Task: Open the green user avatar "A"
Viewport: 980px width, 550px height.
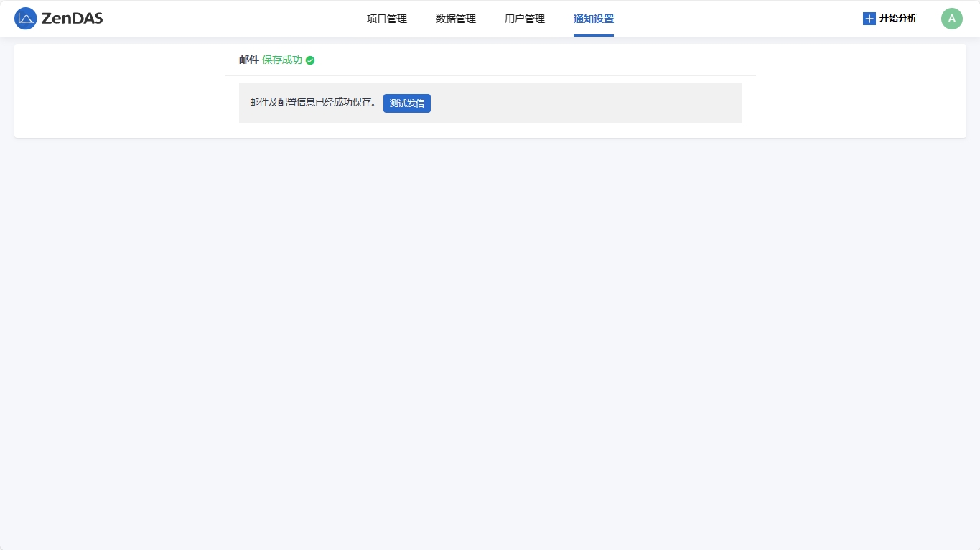Action: 951,19
